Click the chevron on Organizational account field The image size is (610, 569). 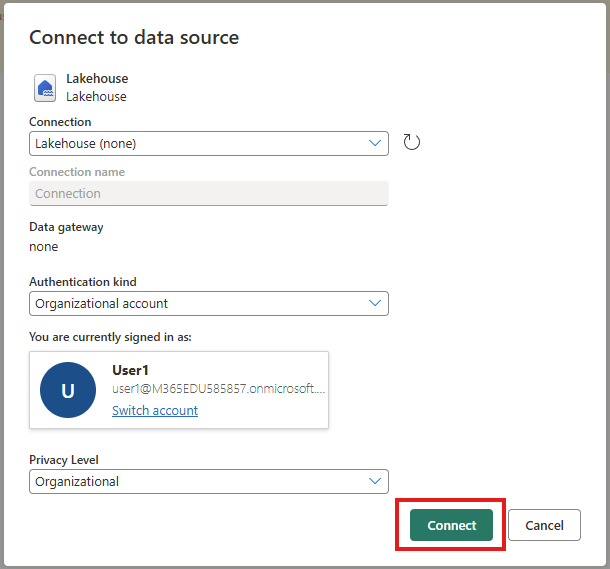(376, 303)
